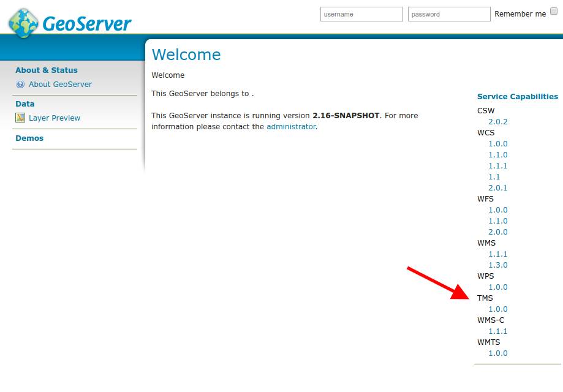The width and height of the screenshot is (563, 392).
Task: Click into the password field
Action: coord(449,14)
